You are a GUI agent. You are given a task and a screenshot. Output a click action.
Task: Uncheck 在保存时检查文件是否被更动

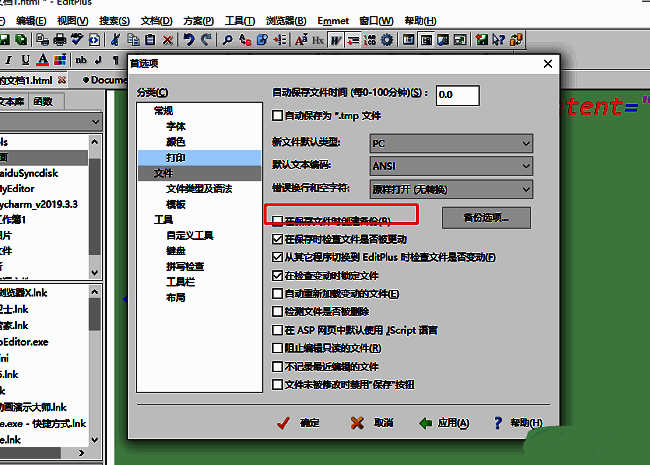tap(279, 240)
